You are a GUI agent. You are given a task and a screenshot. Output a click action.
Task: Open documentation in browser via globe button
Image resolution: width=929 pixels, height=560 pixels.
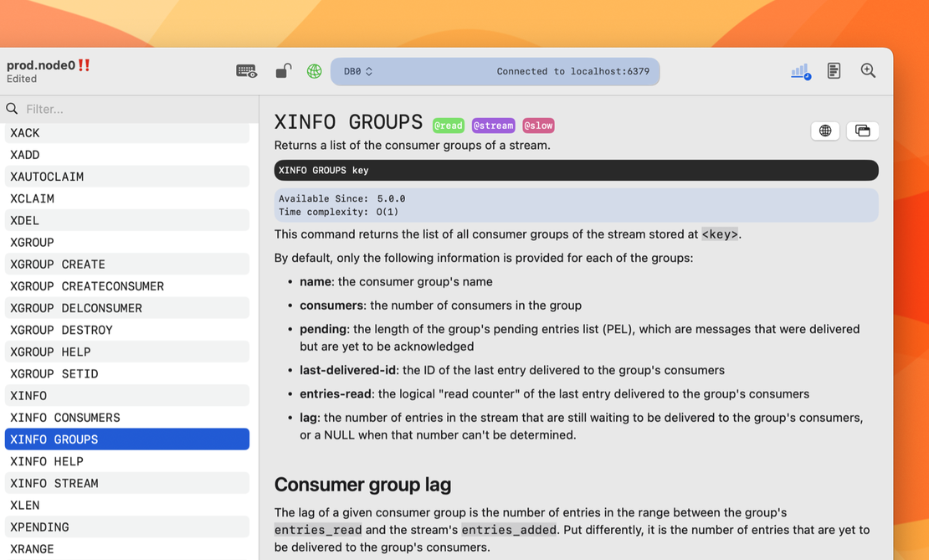point(825,131)
